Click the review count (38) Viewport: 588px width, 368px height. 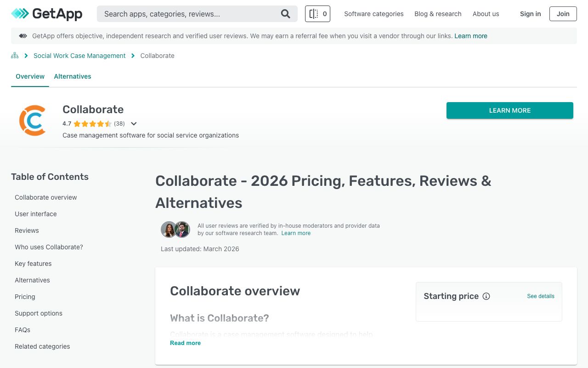[119, 124]
